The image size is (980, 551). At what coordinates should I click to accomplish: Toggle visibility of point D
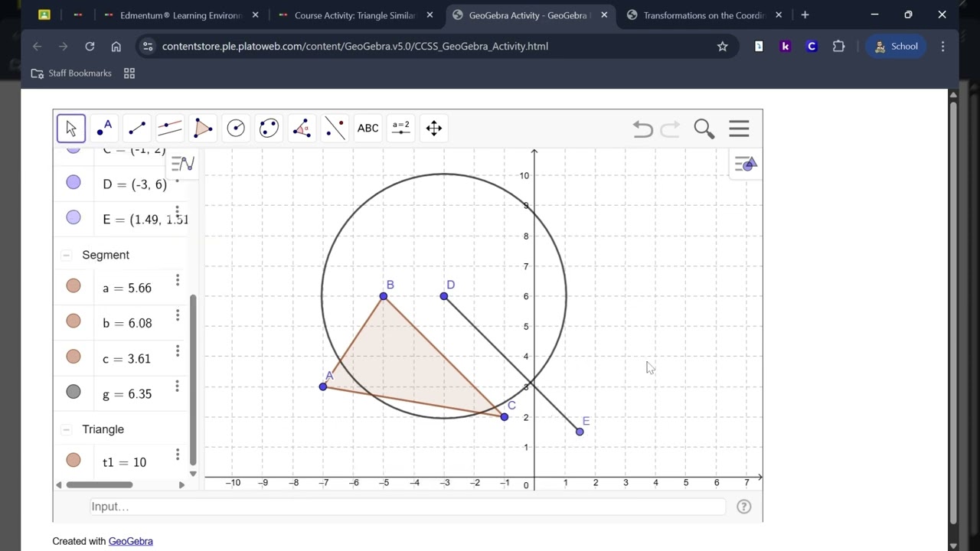click(73, 182)
